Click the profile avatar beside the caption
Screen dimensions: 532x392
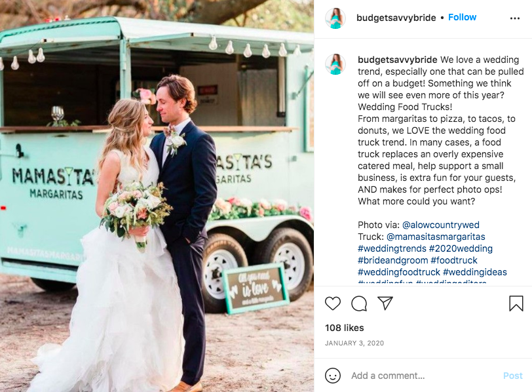[x=335, y=64]
